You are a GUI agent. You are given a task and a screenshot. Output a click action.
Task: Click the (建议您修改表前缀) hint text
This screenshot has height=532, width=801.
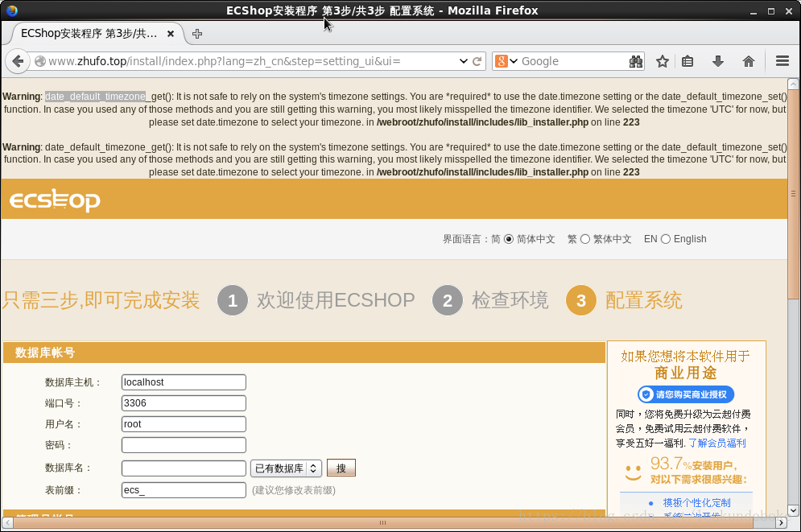(x=294, y=490)
